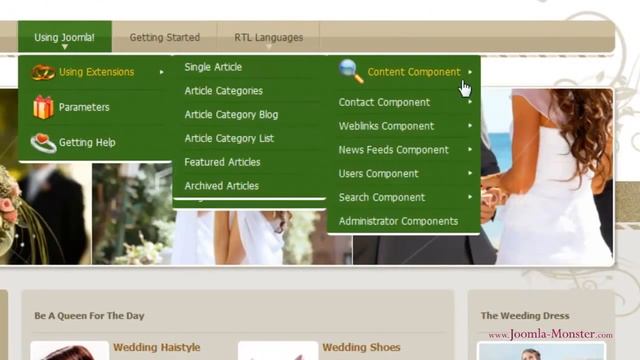This screenshot has width=640, height=360.
Task: Open the Using Joomla! menu tab
Action: (x=64, y=37)
